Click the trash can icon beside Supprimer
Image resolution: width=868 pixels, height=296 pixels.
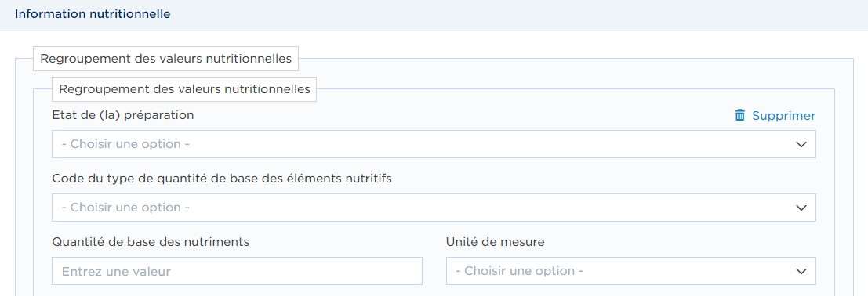[x=739, y=115]
